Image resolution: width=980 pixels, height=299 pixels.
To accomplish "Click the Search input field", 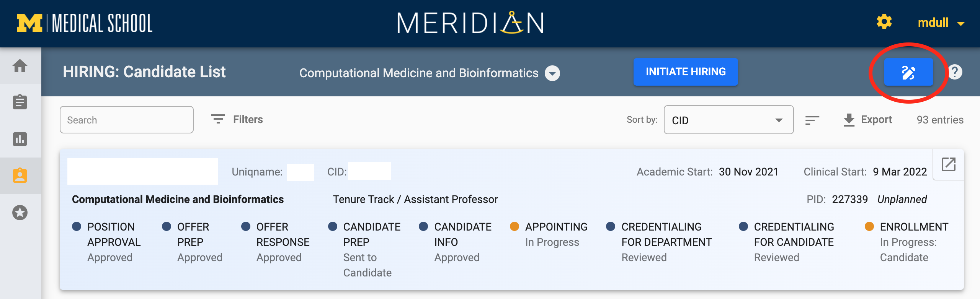I will click(127, 120).
